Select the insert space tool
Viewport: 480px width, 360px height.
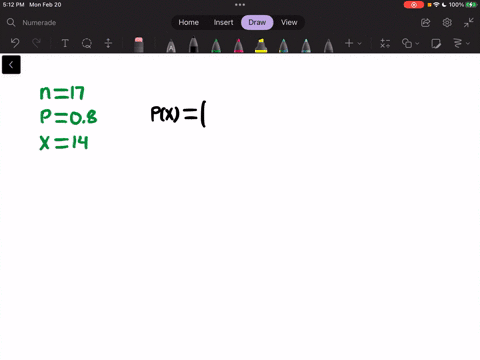[x=108, y=43]
